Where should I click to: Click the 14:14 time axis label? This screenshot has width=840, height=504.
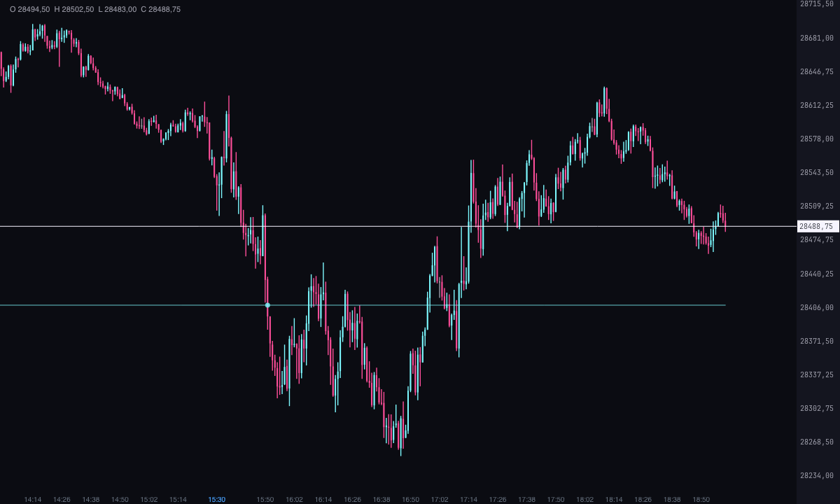coord(33,499)
